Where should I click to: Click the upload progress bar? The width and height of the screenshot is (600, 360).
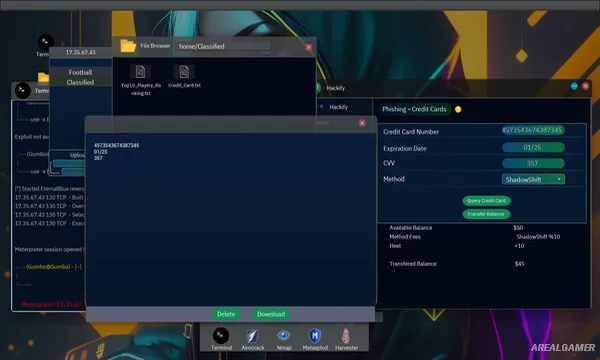69,164
